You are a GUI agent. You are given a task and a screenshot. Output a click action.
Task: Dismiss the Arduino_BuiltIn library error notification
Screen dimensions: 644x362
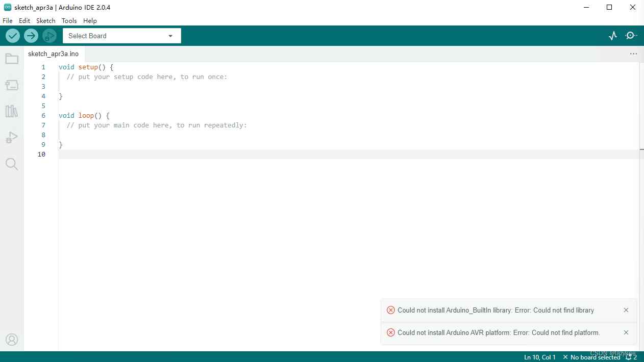point(626,310)
